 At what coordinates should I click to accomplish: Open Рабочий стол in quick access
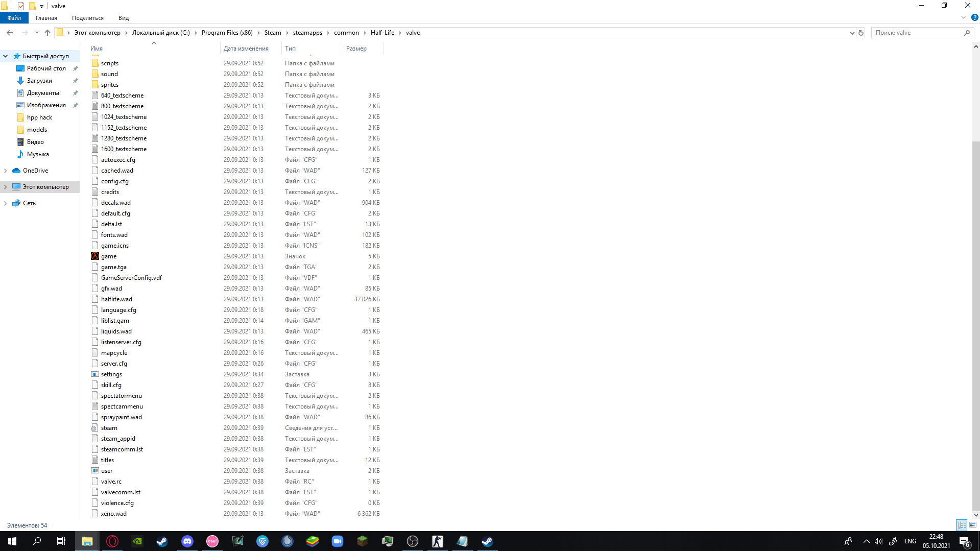(46, 68)
